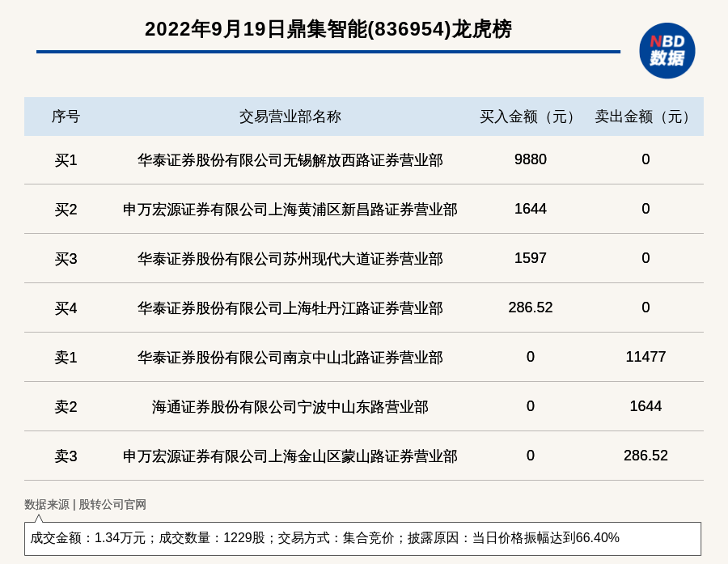This screenshot has width=728, height=564.
Task: Click the 成交金额 summary note box
Action: click(362, 538)
